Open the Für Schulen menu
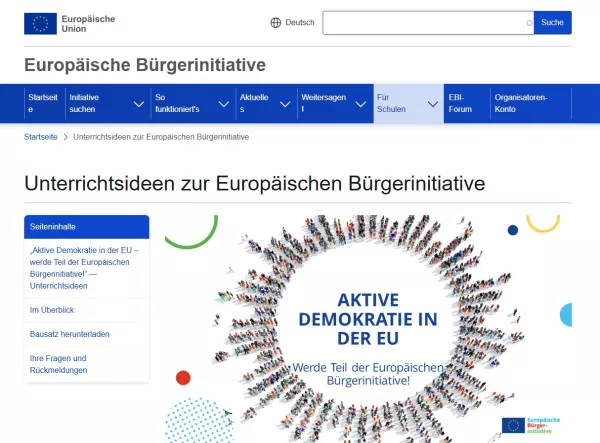600x443 pixels. point(391,103)
